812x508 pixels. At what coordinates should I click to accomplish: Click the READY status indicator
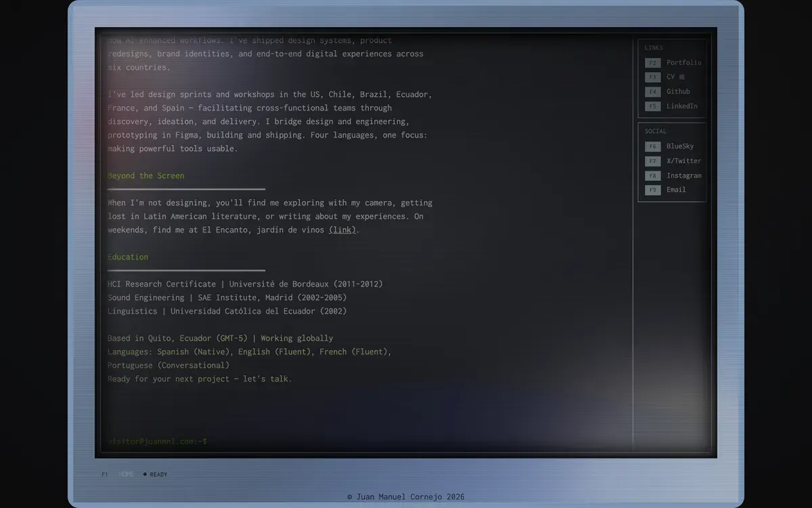pyautogui.click(x=155, y=475)
